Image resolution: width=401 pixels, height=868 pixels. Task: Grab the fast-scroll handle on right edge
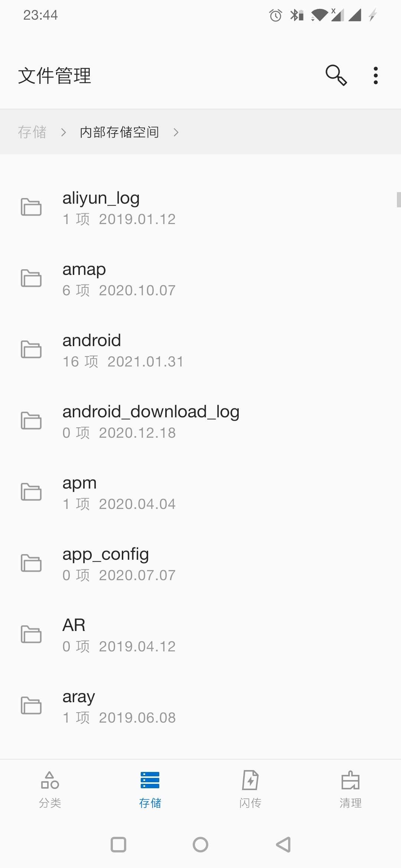click(398, 200)
